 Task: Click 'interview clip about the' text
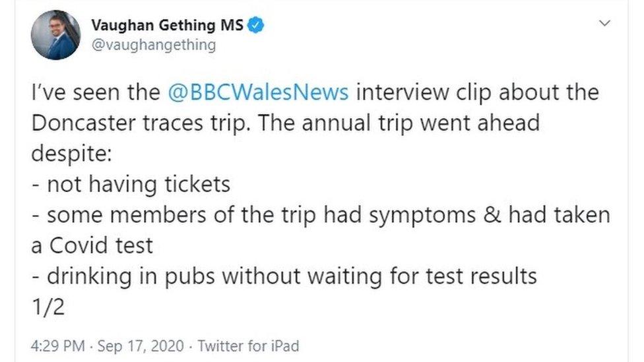[477, 92]
